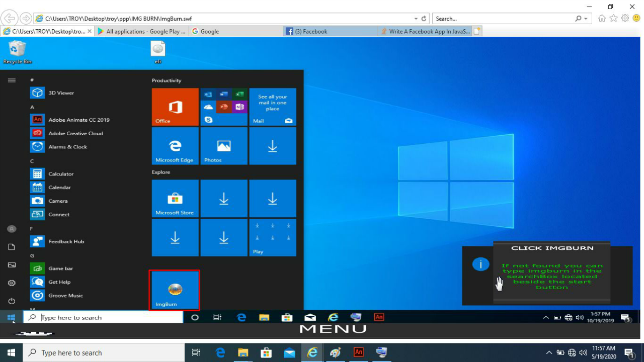Open Pictures from the Start menu rail
Viewport: 644px width, 362px height.
tap(12, 265)
